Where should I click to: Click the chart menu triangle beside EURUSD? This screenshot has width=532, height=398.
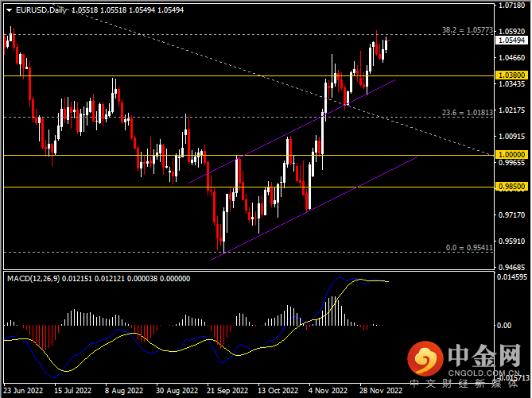[9, 10]
